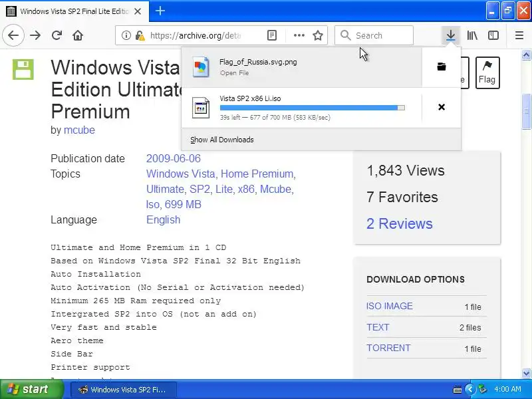Open a new tab with plus button

[x=160, y=11]
